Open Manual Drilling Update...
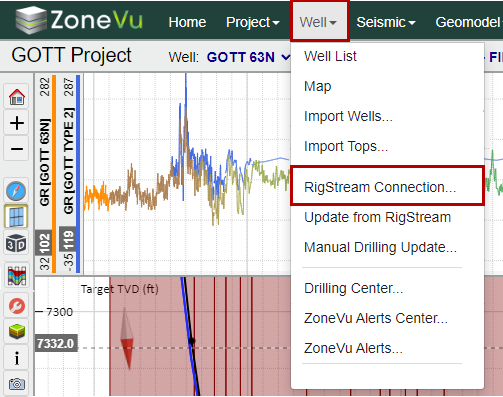Image resolution: width=503 pixels, height=397 pixels. coord(380,247)
